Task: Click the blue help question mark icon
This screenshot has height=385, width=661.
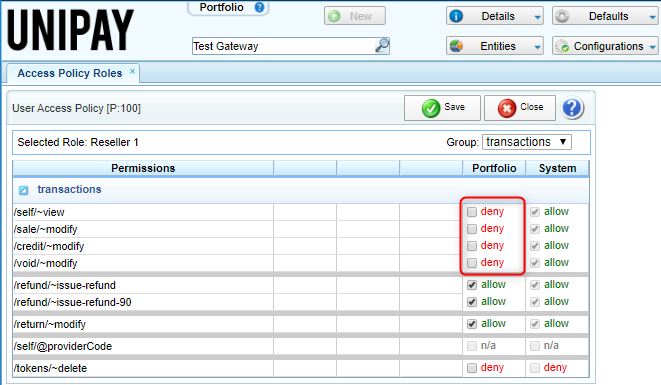Action: [x=572, y=108]
